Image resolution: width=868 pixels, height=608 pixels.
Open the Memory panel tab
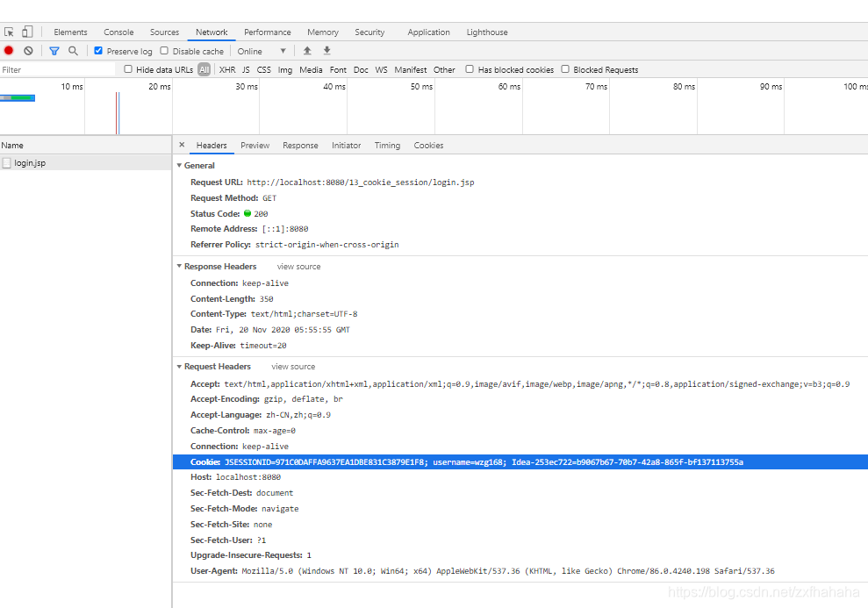[x=323, y=32]
